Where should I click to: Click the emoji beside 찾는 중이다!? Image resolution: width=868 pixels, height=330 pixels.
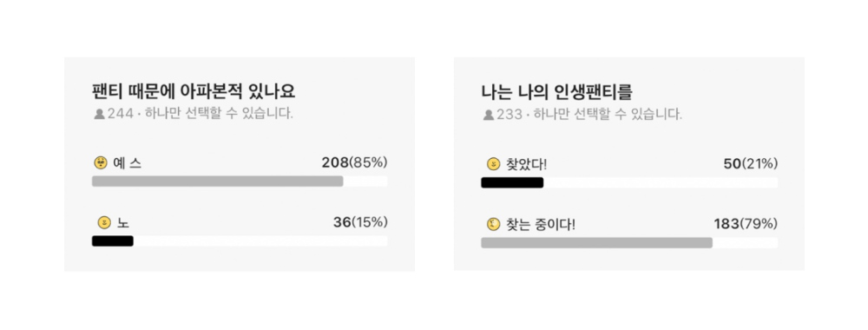click(493, 224)
